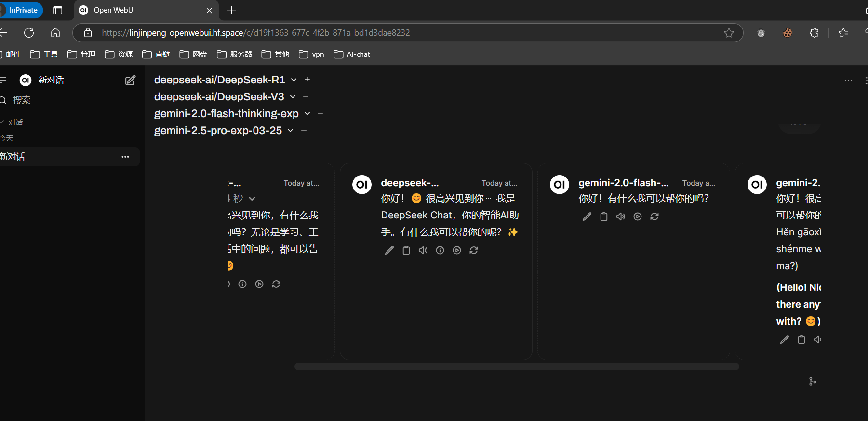Viewport: 868px width, 421px height.
Task: Add this page to favorites star
Action: click(729, 33)
